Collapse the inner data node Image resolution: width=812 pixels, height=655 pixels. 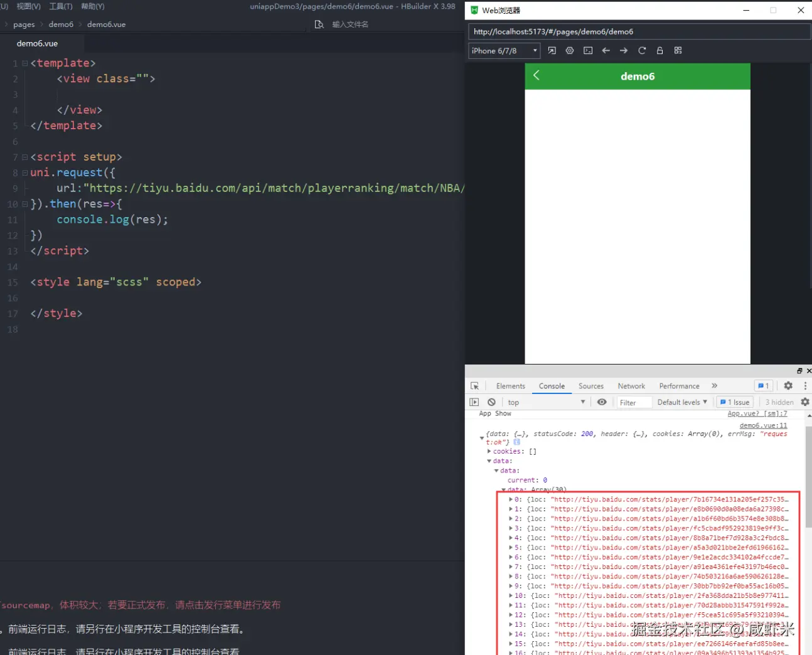pyautogui.click(x=496, y=471)
